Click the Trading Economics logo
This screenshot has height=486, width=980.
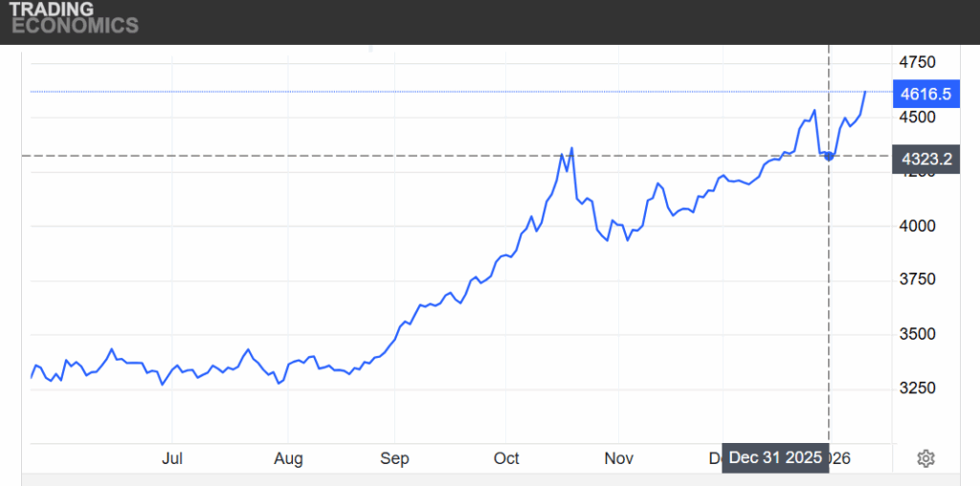(74, 18)
